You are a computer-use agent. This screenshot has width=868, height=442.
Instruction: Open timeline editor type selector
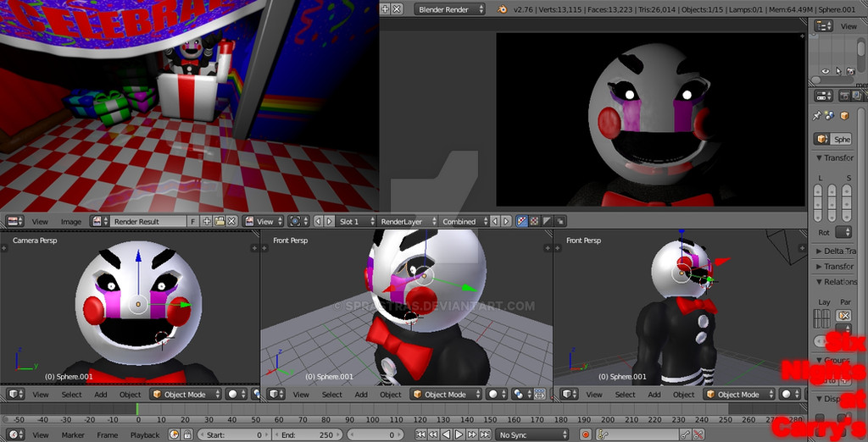click(15, 435)
